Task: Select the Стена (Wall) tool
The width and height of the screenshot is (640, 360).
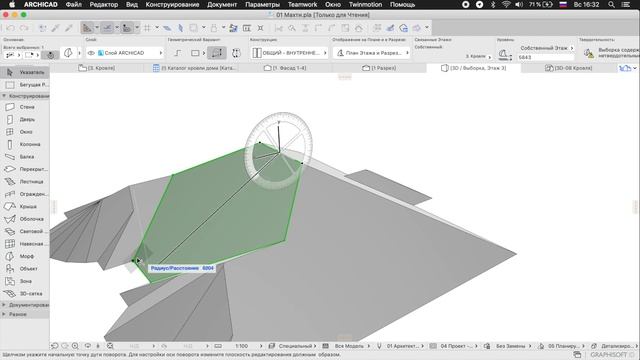Action: point(25,107)
